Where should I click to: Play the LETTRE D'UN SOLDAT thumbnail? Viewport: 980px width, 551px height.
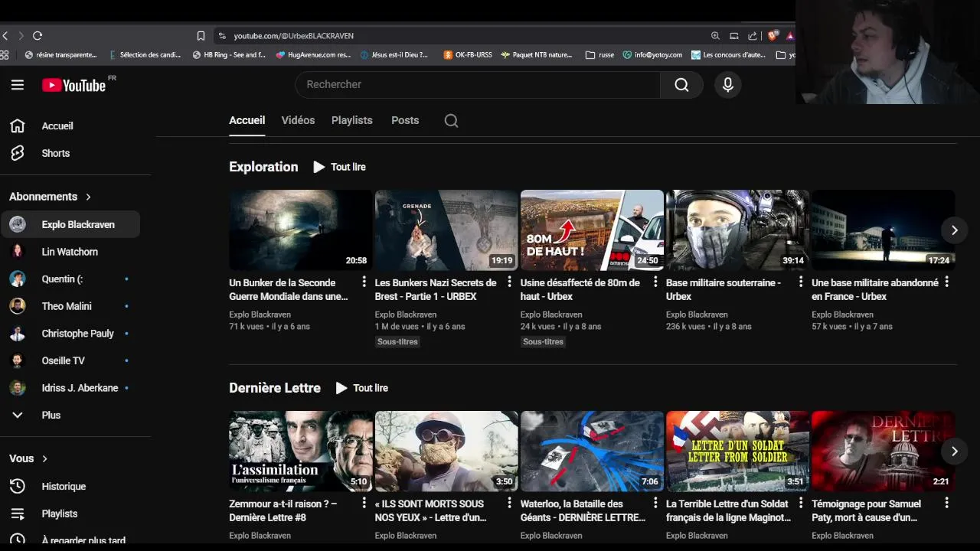point(737,451)
